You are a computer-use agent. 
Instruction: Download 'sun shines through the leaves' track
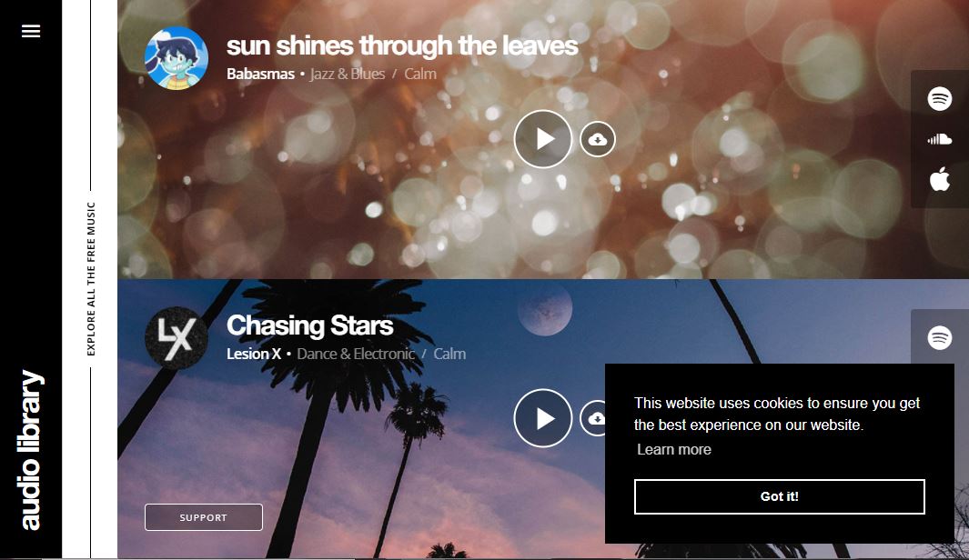click(598, 139)
